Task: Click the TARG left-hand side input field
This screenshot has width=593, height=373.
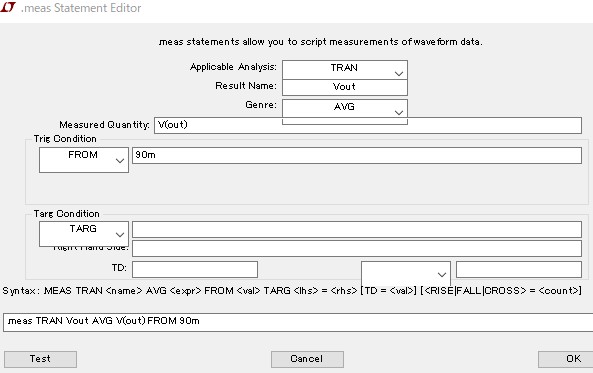Action: [x=357, y=230]
